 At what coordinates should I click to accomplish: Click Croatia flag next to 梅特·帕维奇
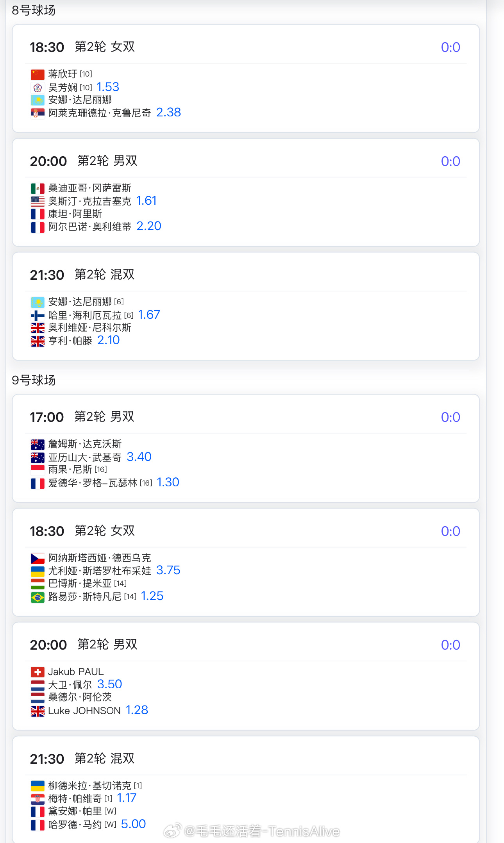tap(38, 799)
